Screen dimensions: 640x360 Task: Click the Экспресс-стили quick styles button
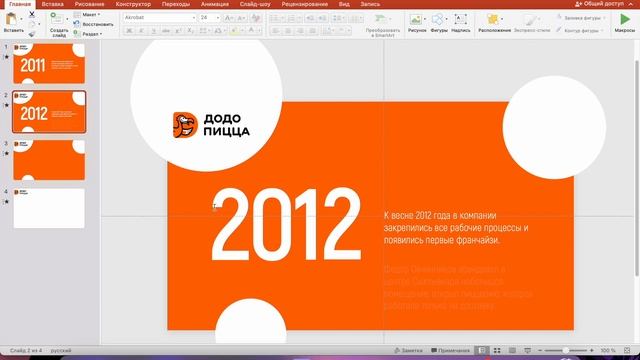coord(531,22)
